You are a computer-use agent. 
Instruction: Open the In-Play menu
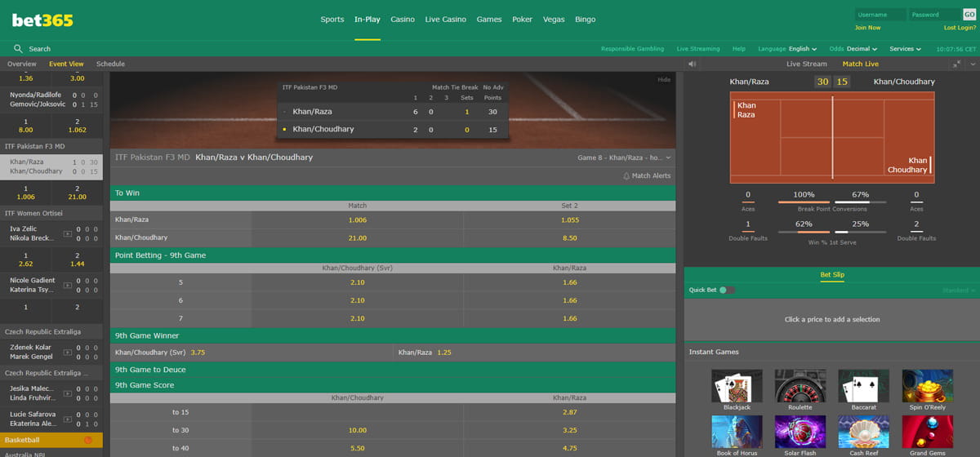point(367,20)
